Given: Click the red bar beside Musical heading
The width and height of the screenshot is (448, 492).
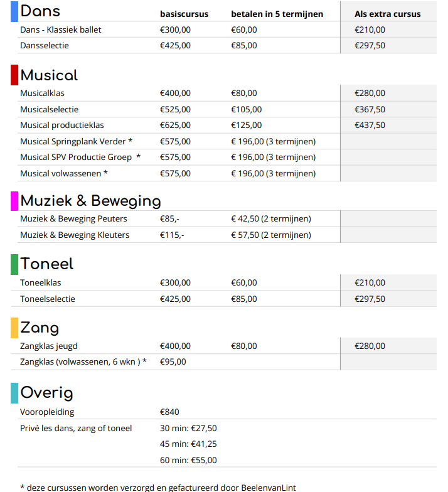Looking at the screenshot, I should pos(14,75).
